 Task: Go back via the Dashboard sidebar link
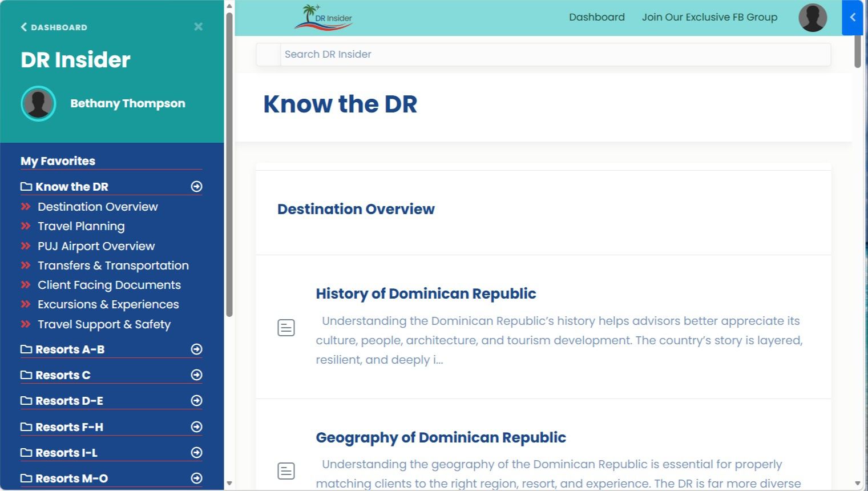tap(54, 27)
